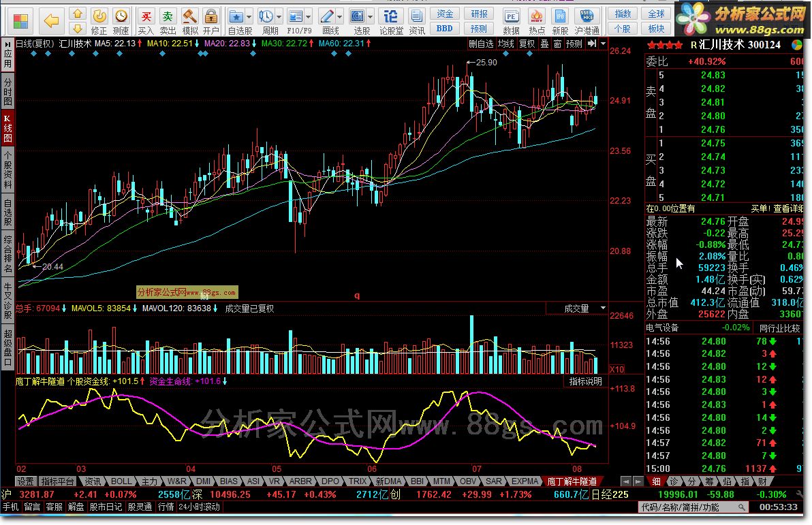Open chart header options dropdown triangle
Viewport: 812px width, 525px height.
click(603, 44)
